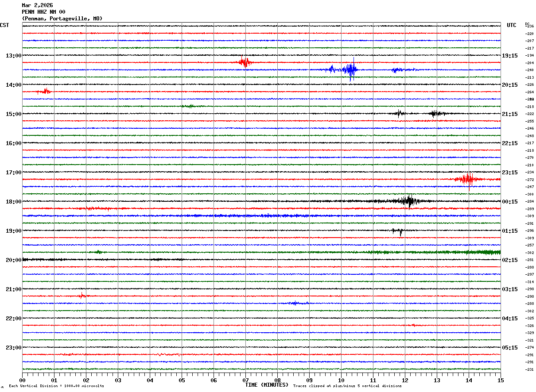
Task: Click the vertical division microvolts scale note
Action: (56, 386)
